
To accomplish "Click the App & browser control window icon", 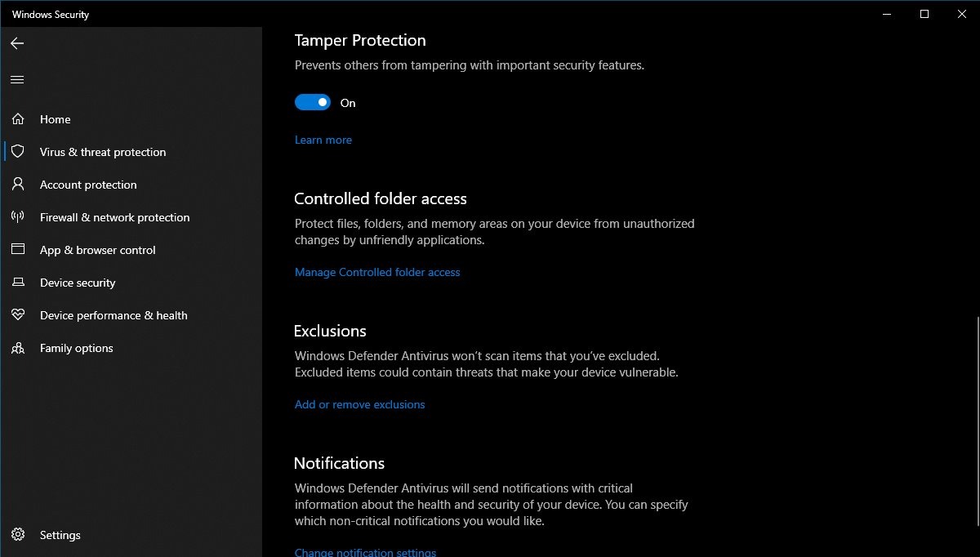I will tap(18, 250).
